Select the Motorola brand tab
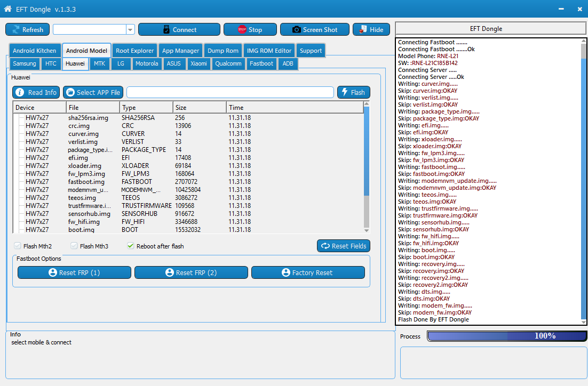 [147, 63]
